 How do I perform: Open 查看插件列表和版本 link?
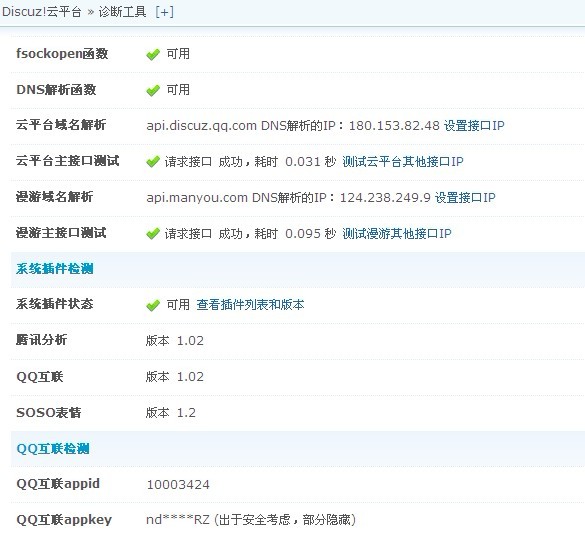click(250, 305)
